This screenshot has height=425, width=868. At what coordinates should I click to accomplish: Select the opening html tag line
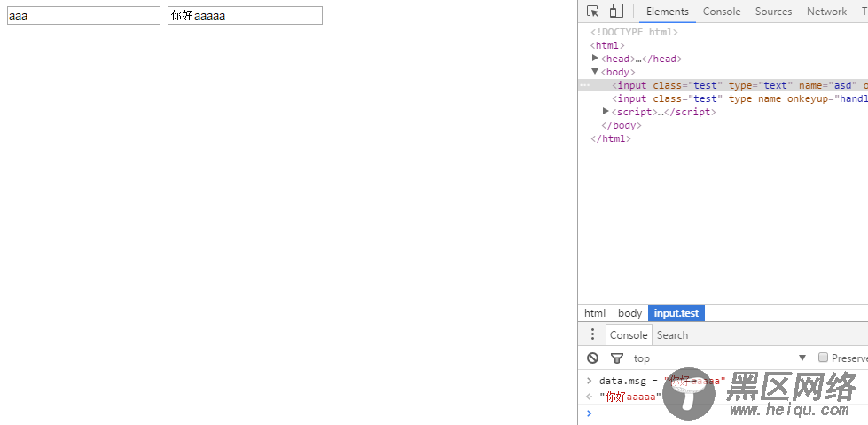608,45
